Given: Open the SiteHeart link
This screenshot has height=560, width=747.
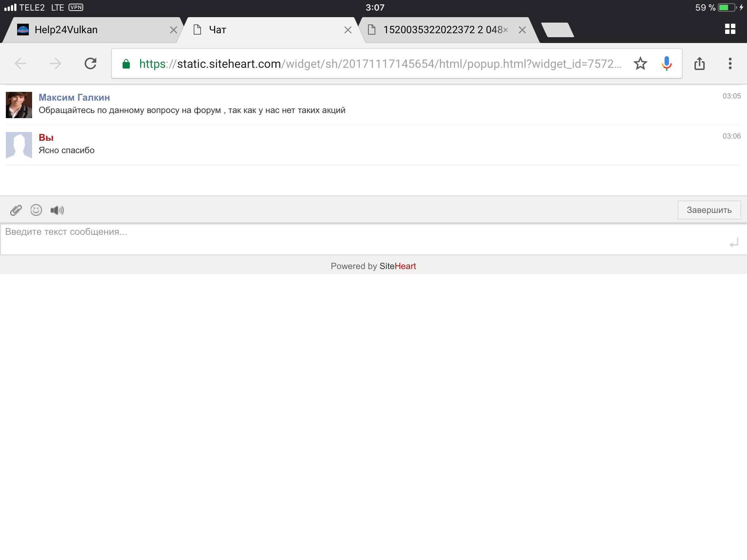Looking at the screenshot, I should 397,266.
